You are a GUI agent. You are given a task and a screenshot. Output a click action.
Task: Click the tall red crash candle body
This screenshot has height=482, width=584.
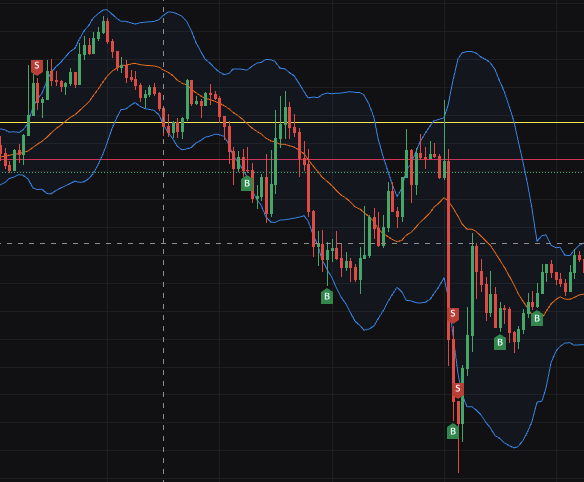tap(448, 250)
